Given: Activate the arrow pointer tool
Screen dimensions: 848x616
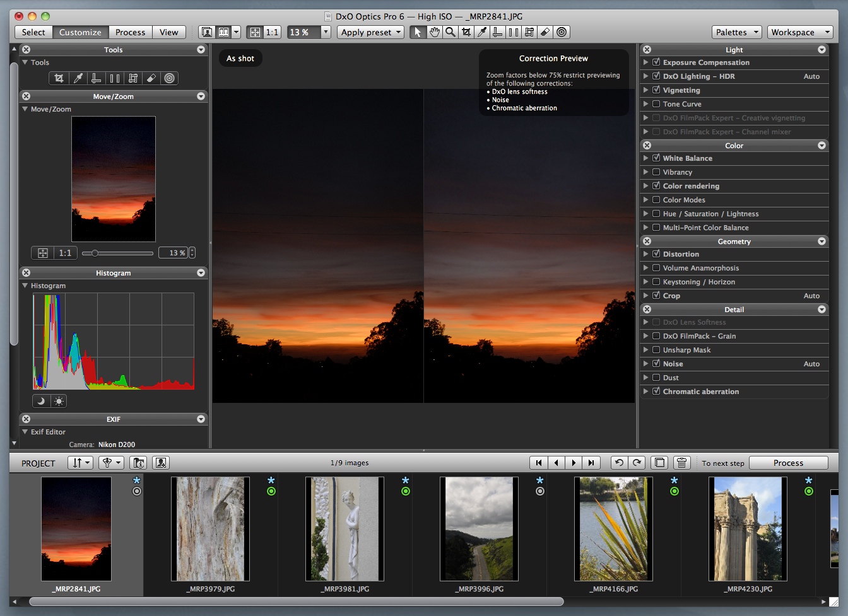Looking at the screenshot, I should pos(417,32).
